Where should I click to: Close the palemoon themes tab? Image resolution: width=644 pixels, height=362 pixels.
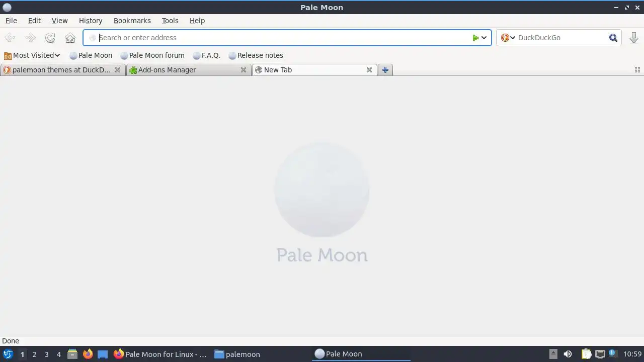click(118, 70)
